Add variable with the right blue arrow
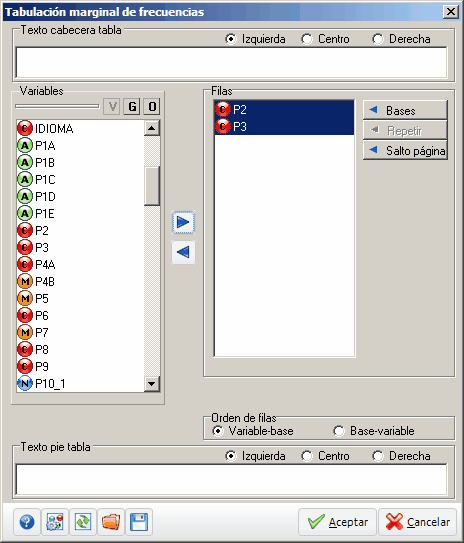Screen dimensions: 464x543 pyautogui.click(x=183, y=222)
